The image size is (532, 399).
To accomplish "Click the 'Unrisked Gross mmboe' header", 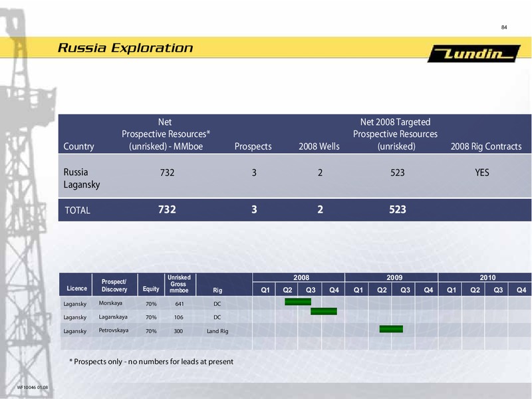I will click(x=179, y=284).
